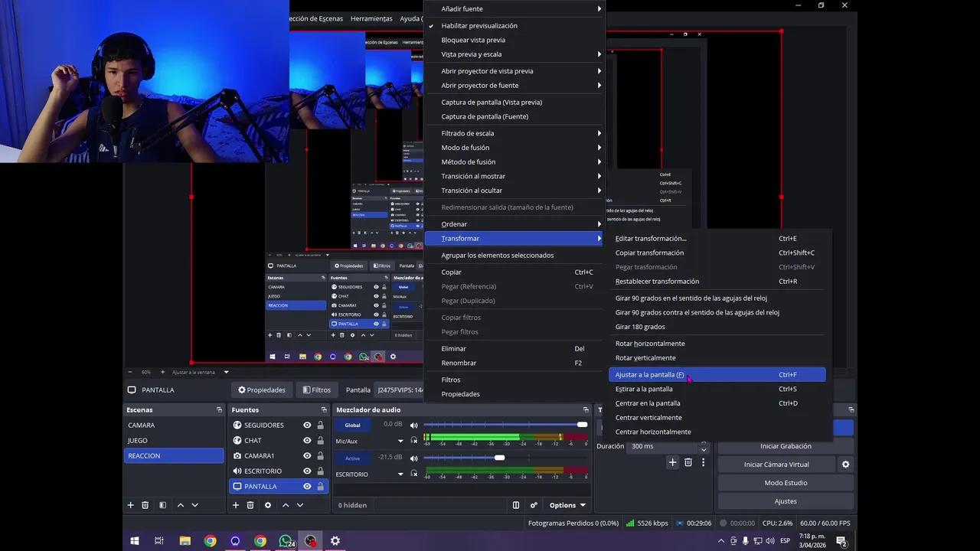Add a scene transition with plus icon
Image resolution: width=980 pixels, height=551 pixels.
(672, 462)
